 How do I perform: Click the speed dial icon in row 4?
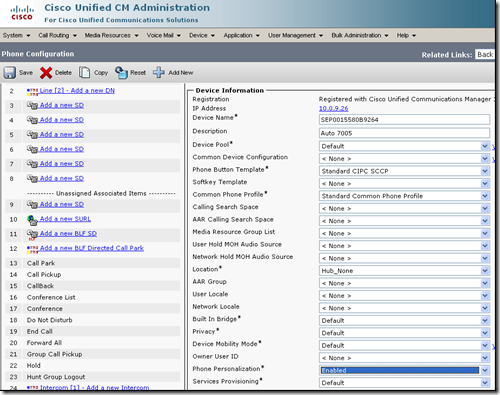point(32,120)
